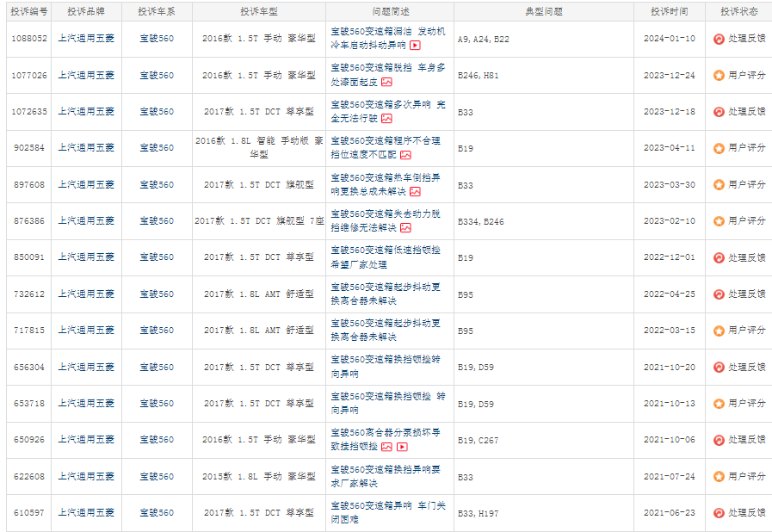This screenshot has height=532, width=772.
Task: Click problem codes 'B334, B246'
Action: click(x=481, y=222)
